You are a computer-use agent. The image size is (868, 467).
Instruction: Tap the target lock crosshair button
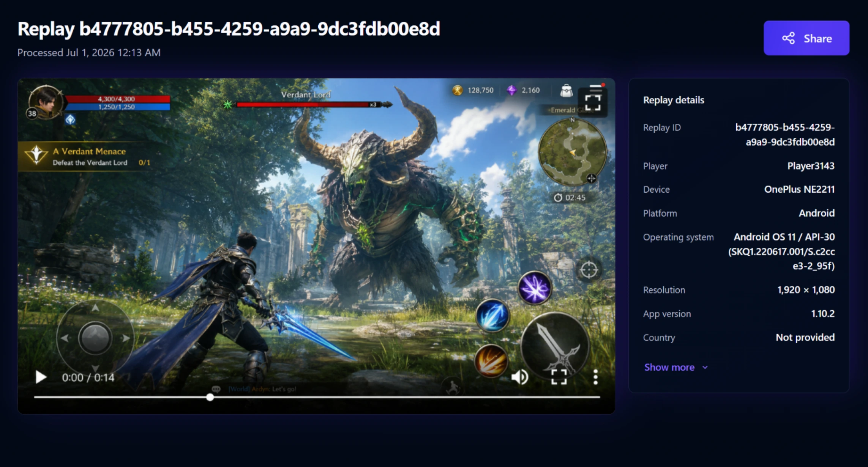(589, 270)
